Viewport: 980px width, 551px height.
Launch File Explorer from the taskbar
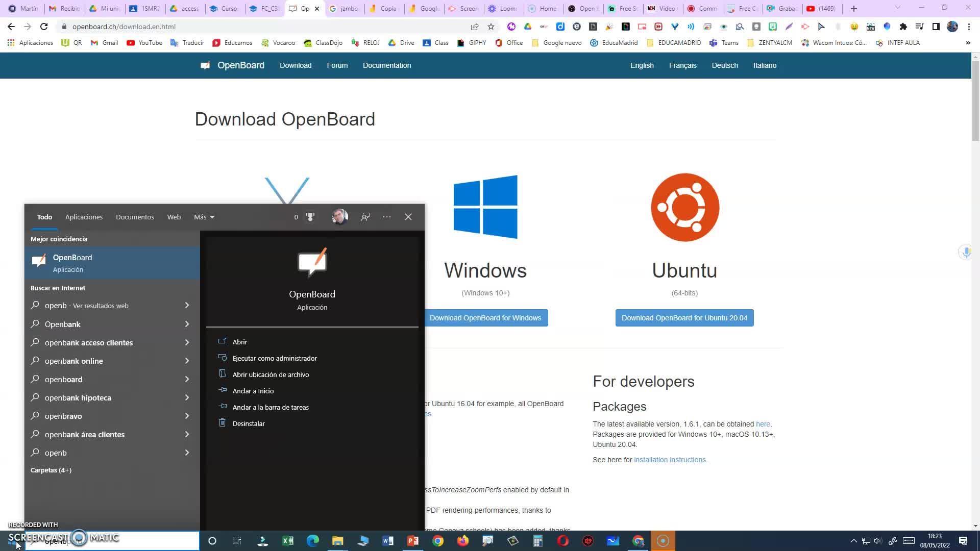pos(337,541)
